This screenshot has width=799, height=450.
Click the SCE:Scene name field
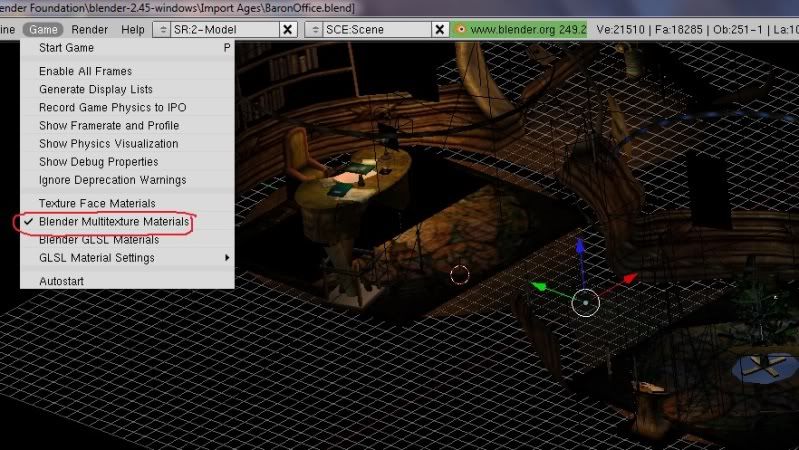coord(377,30)
